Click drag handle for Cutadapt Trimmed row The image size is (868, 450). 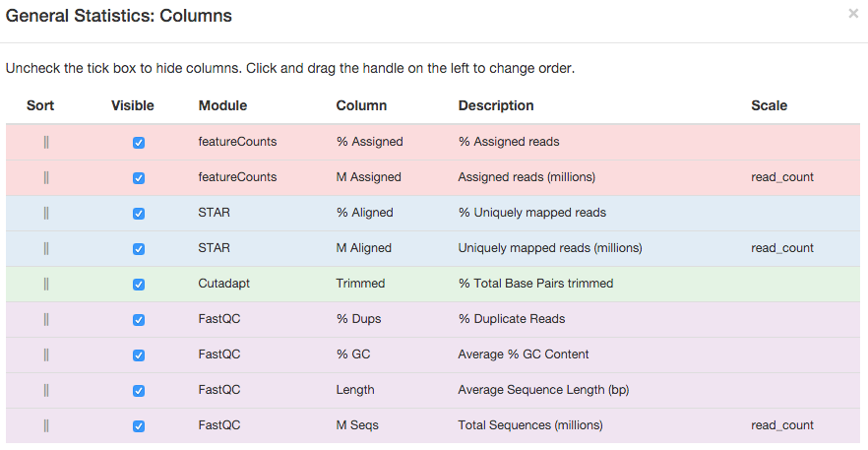[46, 284]
